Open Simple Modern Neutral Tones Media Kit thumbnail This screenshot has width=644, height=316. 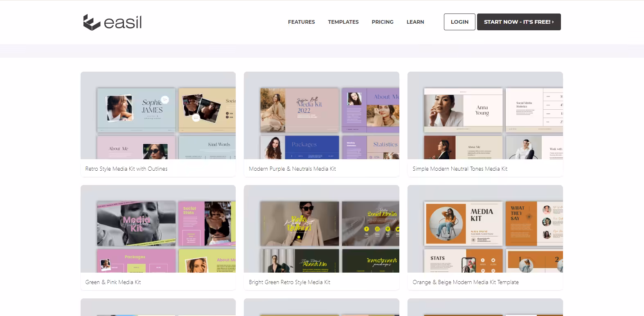(485, 115)
